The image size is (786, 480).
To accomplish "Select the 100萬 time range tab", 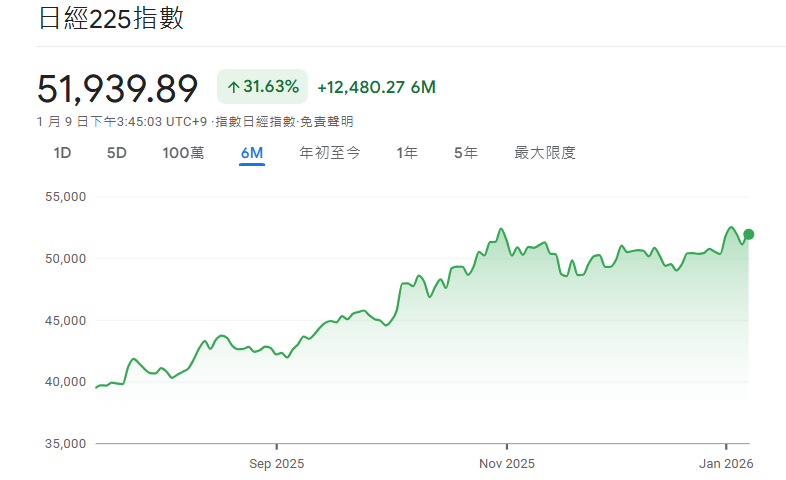I will tap(183, 153).
